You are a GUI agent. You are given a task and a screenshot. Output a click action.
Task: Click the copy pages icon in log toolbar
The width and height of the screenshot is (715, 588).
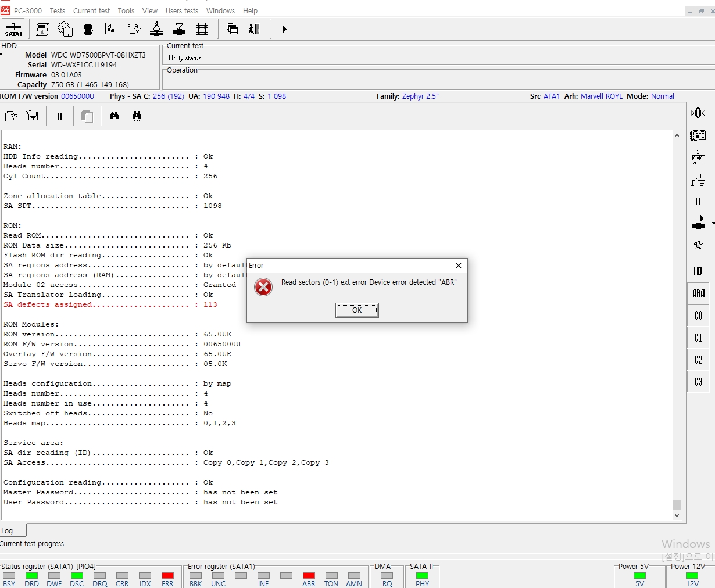[87, 116]
